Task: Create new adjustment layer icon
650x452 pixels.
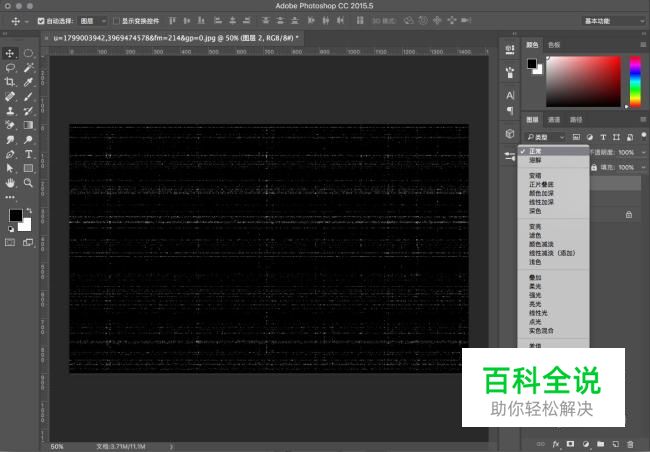Action: (586, 444)
